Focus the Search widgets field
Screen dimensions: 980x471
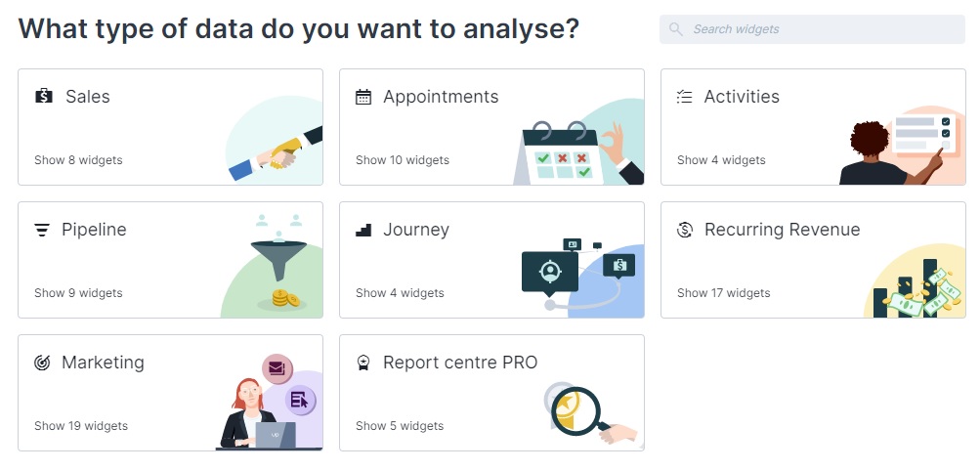[x=812, y=29]
